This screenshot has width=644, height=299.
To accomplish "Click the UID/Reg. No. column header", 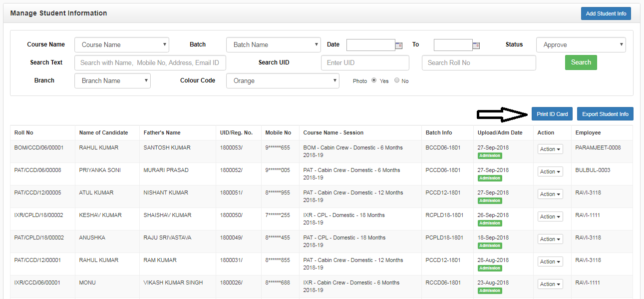I will (x=237, y=132).
